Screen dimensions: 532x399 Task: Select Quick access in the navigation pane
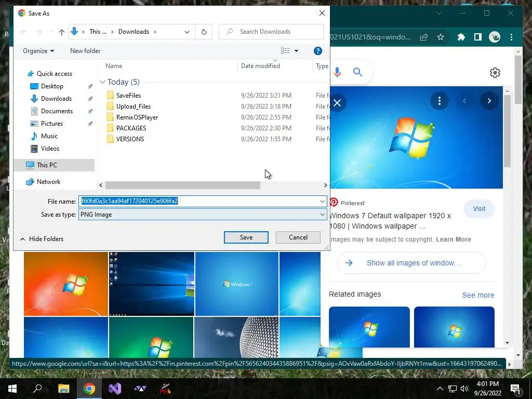pos(54,74)
